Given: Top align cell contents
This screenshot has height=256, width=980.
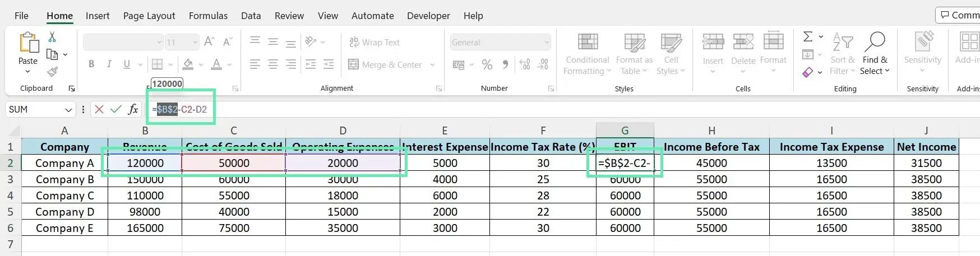Looking at the screenshot, I should pyautogui.click(x=255, y=41).
